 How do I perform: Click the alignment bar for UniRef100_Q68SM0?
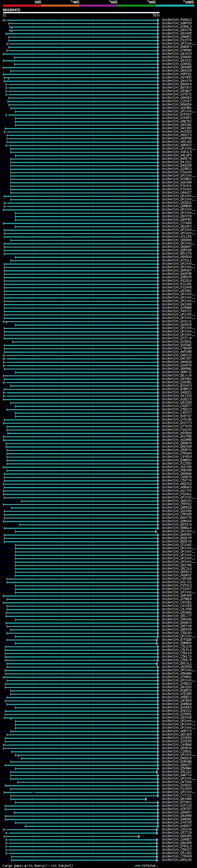72,836
